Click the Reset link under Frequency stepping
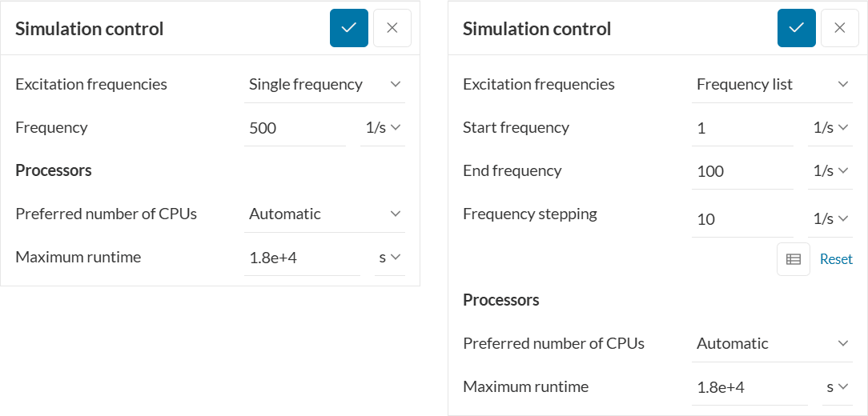Image resolution: width=868 pixels, height=416 pixels. point(836,259)
